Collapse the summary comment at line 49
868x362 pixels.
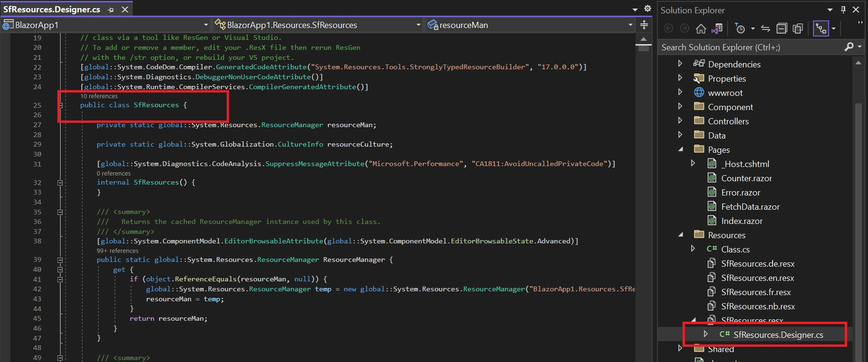(60, 358)
